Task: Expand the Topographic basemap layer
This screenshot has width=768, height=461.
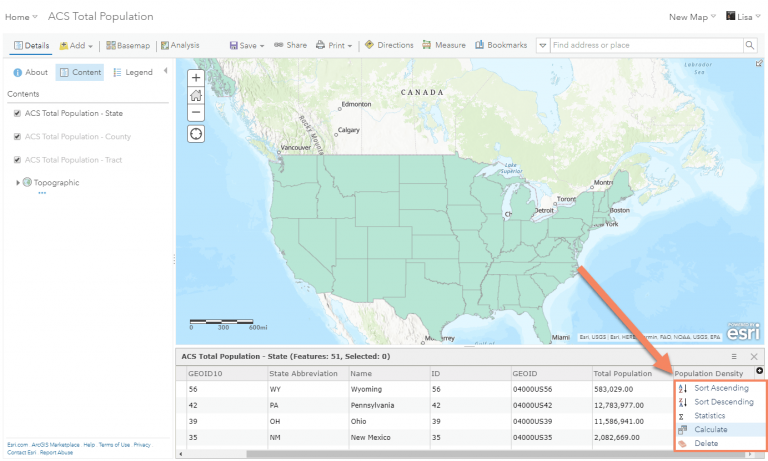Action: (x=18, y=183)
